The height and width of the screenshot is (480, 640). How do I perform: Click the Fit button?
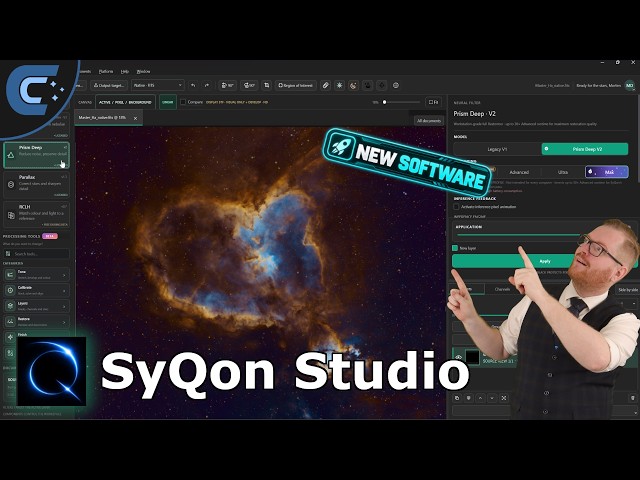point(433,102)
